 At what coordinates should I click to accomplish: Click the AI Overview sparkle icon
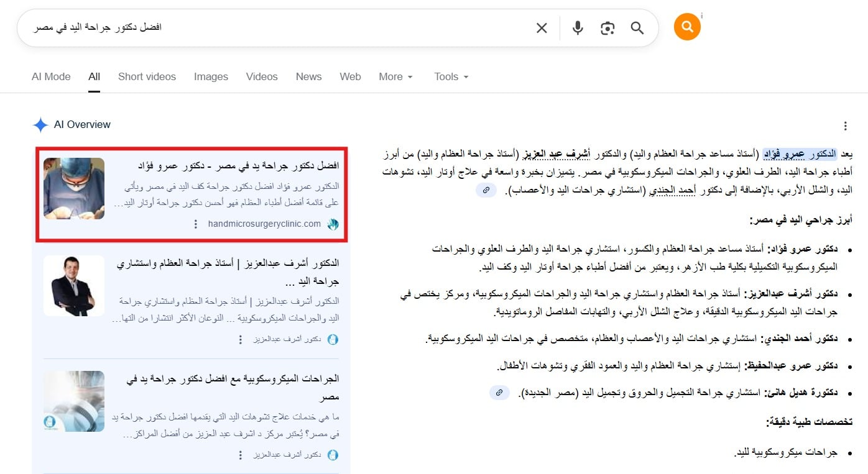(40, 125)
